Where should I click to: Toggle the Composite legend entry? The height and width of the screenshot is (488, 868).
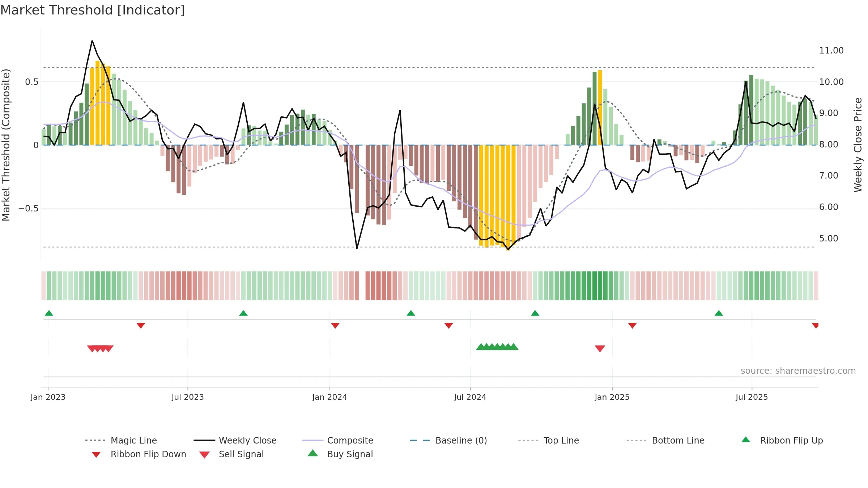pos(337,440)
